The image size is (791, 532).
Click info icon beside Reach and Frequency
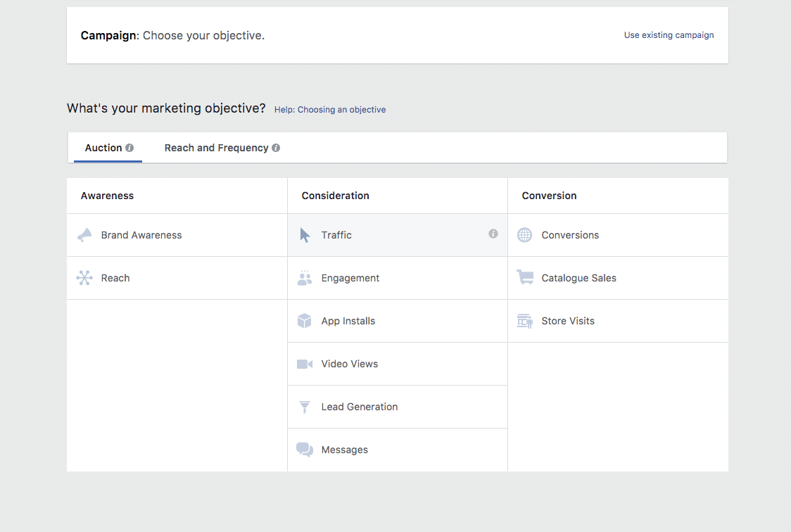tap(276, 148)
